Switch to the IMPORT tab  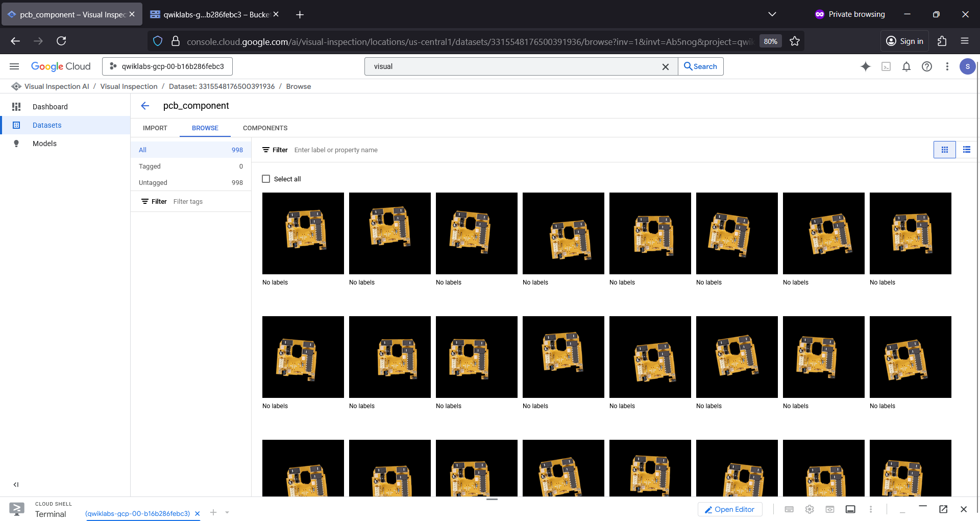coord(155,128)
